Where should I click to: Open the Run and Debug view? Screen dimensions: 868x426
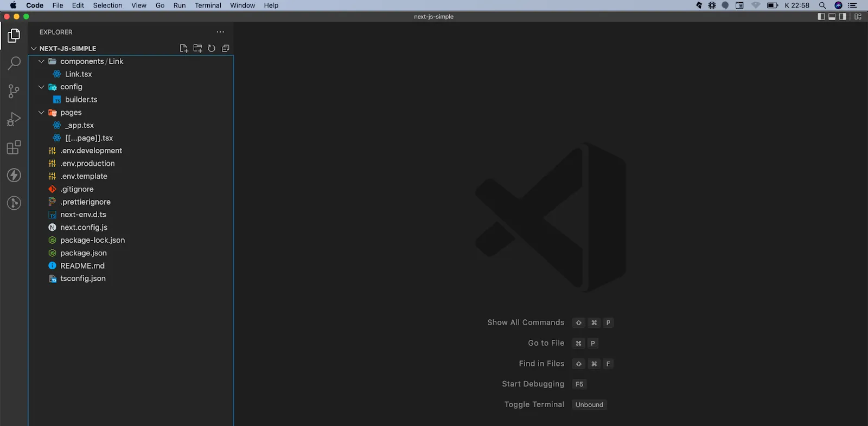[x=14, y=119]
